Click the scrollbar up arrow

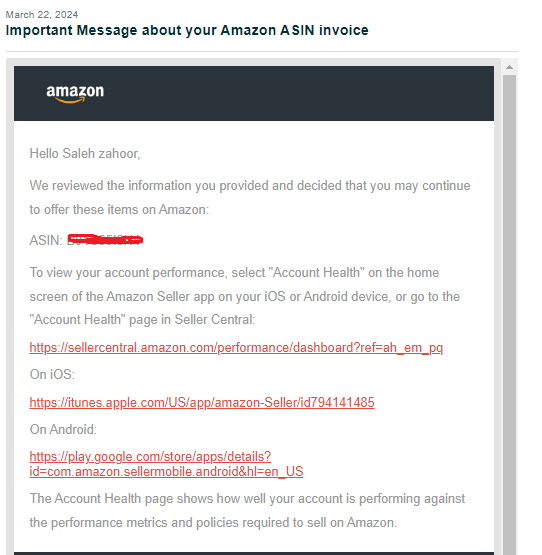point(509,67)
